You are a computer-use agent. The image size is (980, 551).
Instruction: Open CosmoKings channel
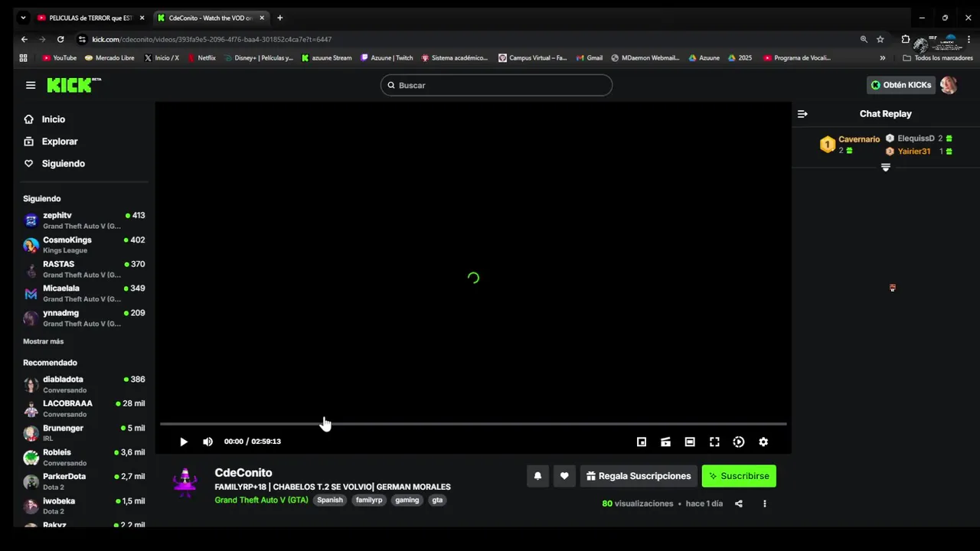(84, 245)
